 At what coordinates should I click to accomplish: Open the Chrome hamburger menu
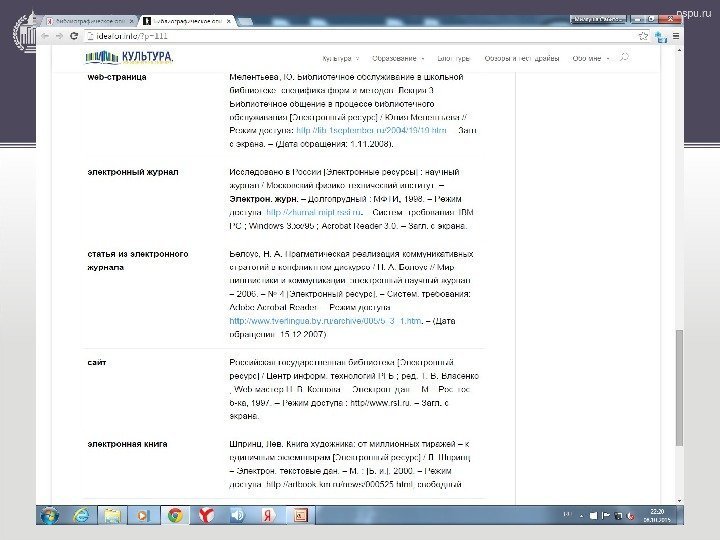click(x=676, y=36)
